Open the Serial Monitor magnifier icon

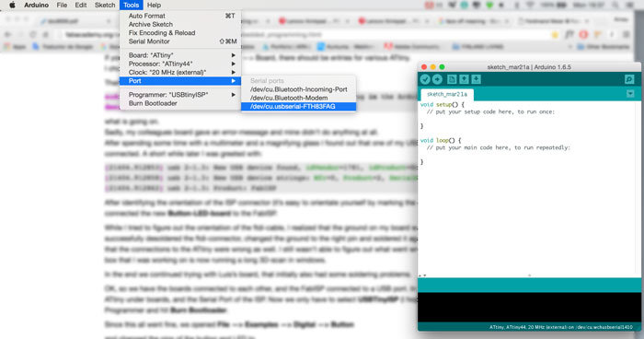pos(629,79)
